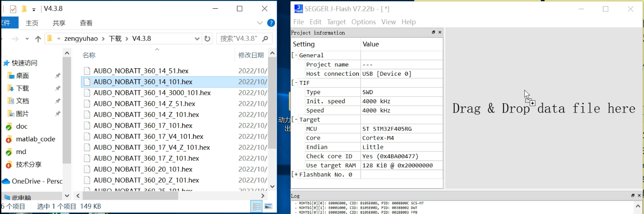Sort files by the 名称 column header
Viewport: 644px width, 214px height.
(x=89, y=55)
